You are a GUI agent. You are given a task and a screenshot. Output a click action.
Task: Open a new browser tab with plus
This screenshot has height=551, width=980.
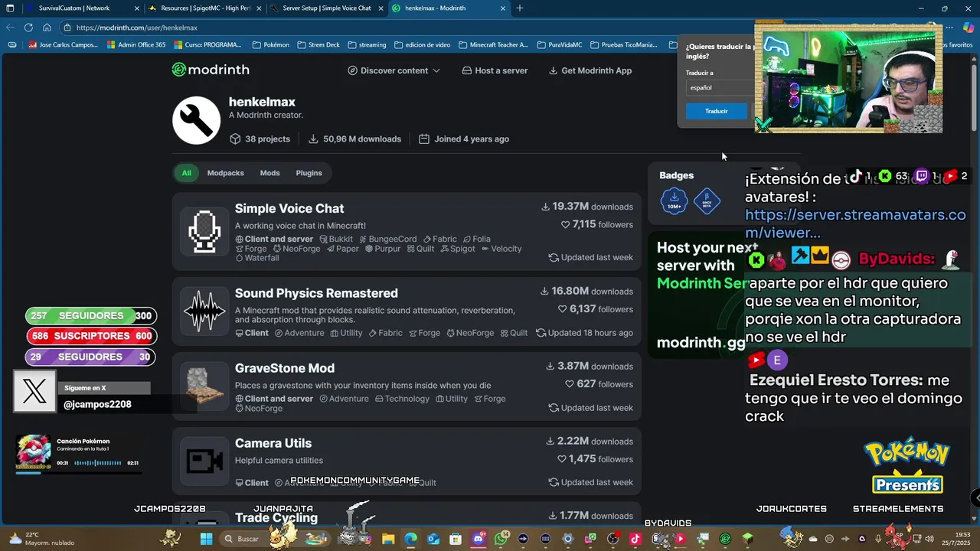click(520, 8)
